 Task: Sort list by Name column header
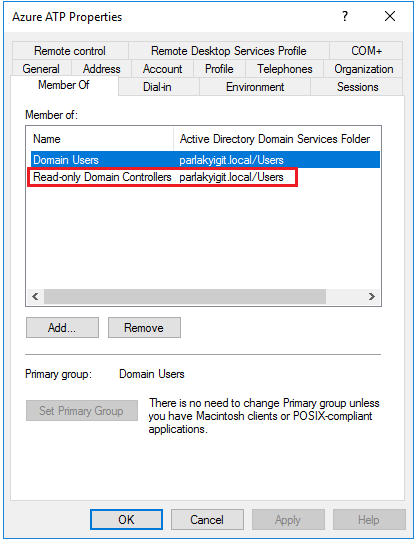coord(100,139)
